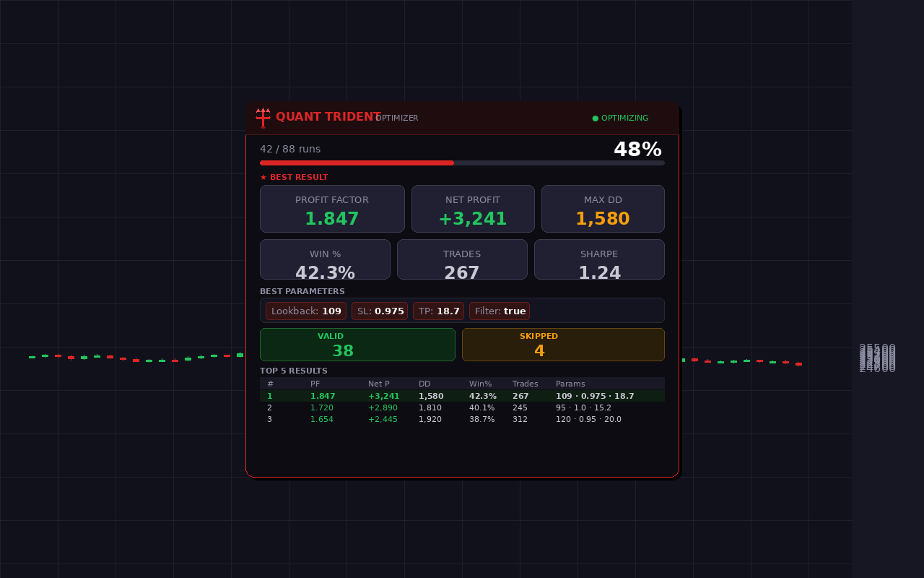924x578 pixels.
Task: Click the '95 · 1.0 · 15.2' params cell
Action: click(583, 407)
